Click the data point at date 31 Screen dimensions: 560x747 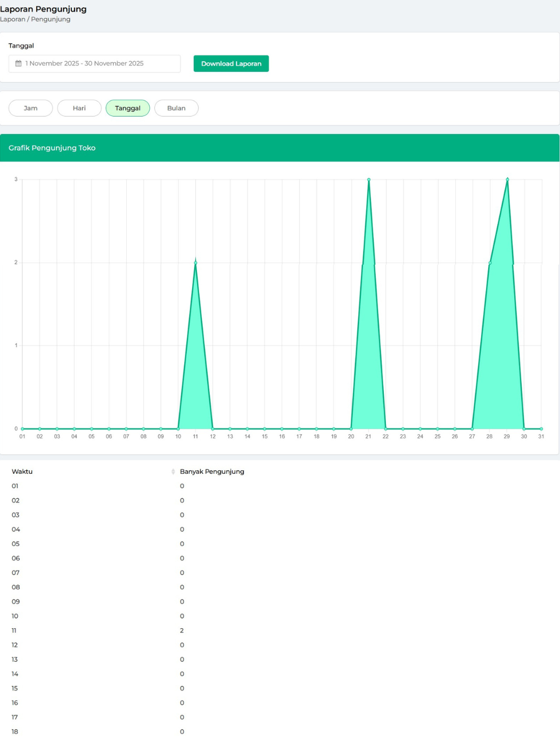click(x=541, y=429)
